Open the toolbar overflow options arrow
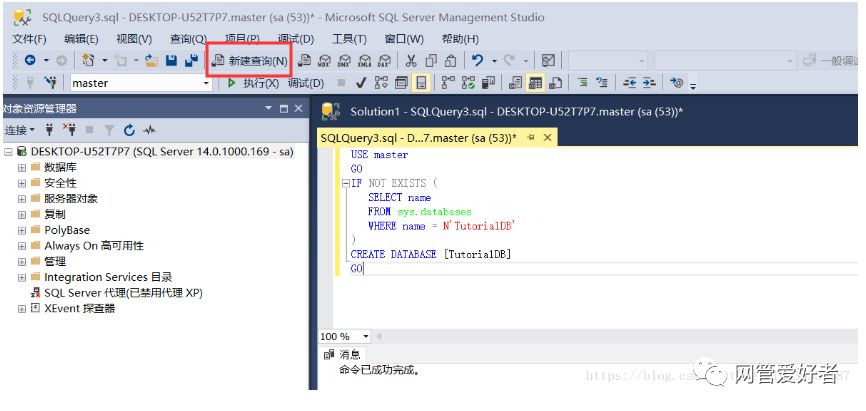This screenshot has width=866, height=411. click(x=693, y=86)
